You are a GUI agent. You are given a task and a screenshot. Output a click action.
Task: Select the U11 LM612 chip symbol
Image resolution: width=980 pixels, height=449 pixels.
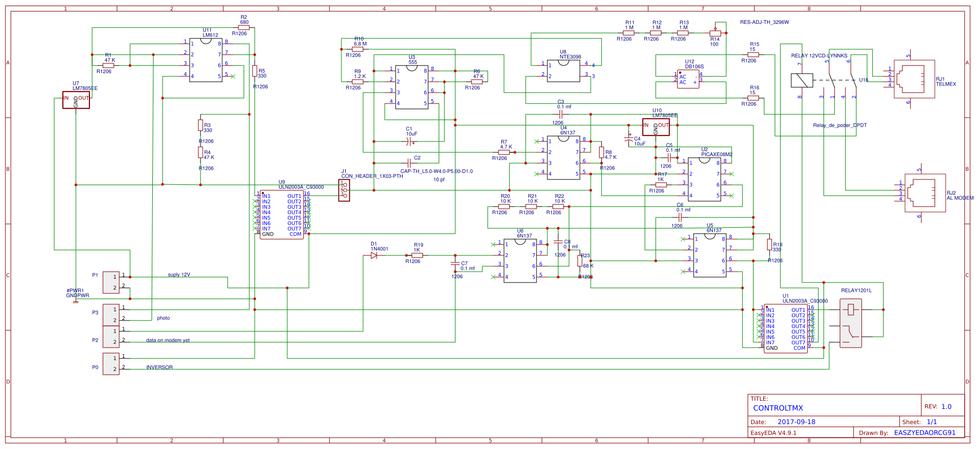point(206,60)
